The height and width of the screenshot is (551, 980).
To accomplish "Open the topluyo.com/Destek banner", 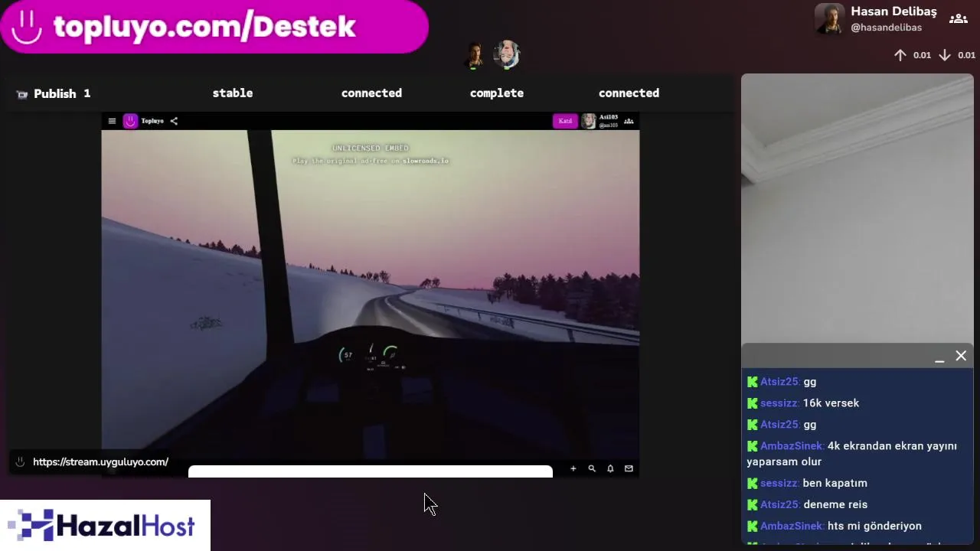I will point(214,27).
